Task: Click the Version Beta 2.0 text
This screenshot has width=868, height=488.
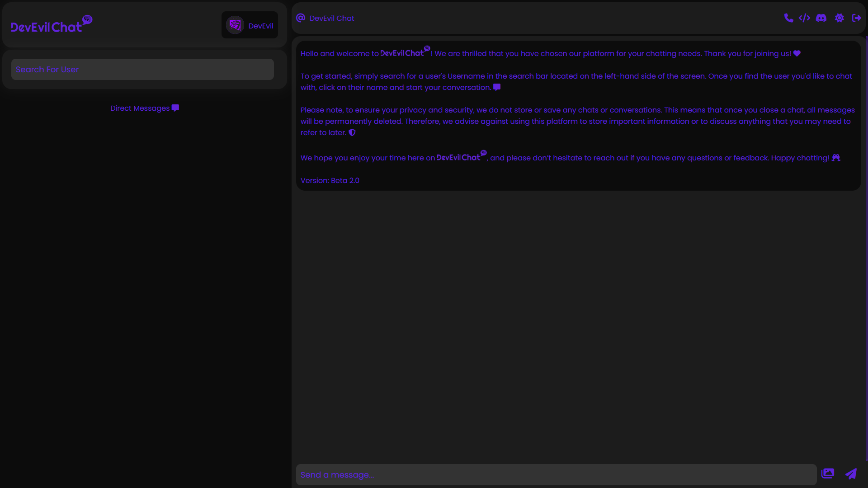Action: [x=330, y=180]
